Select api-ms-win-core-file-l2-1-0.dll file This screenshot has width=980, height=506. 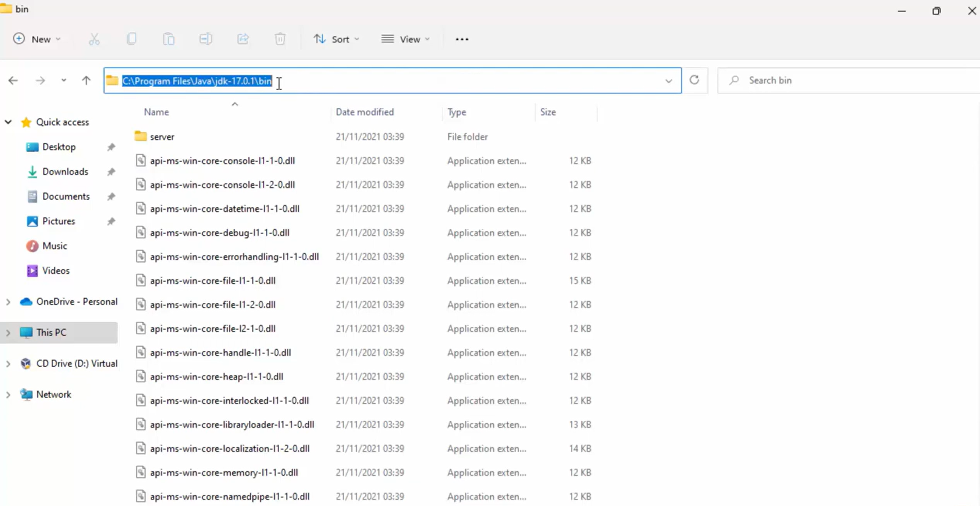point(213,329)
